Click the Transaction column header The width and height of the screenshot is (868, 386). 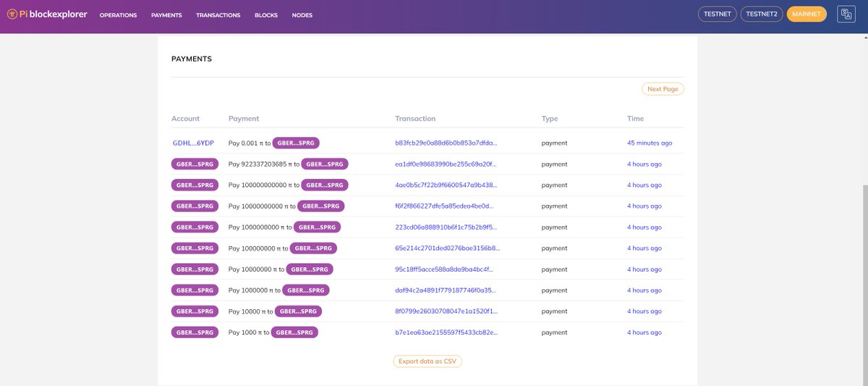pyautogui.click(x=415, y=119)
